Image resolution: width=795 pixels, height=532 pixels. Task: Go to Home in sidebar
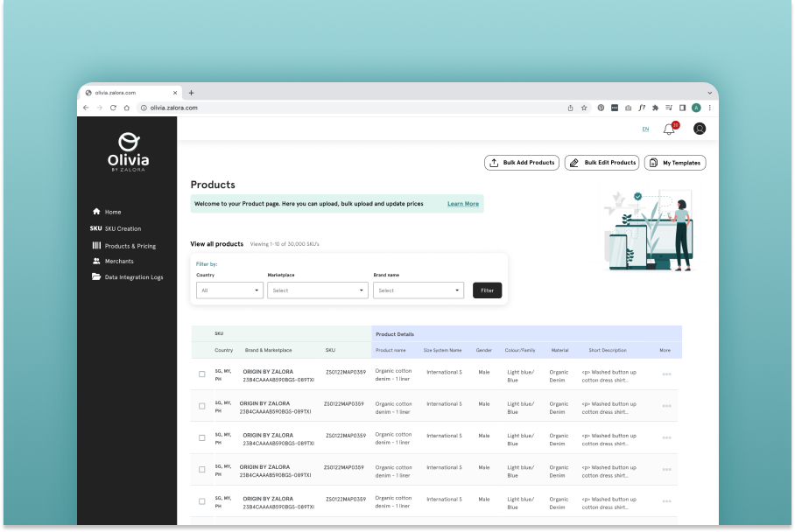pyautogui.click(x=107, y=212)
